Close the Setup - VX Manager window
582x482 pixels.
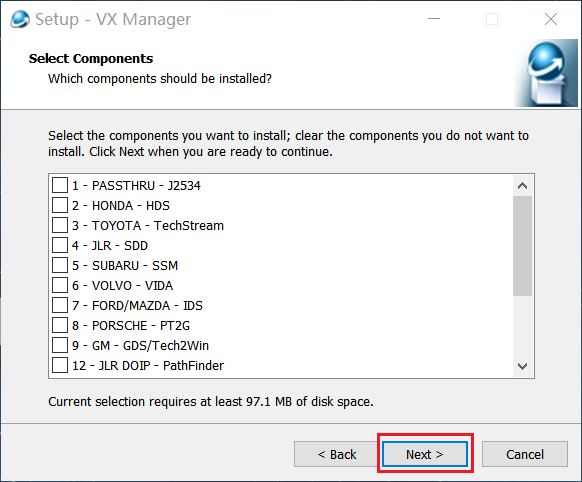pos(551,19)
